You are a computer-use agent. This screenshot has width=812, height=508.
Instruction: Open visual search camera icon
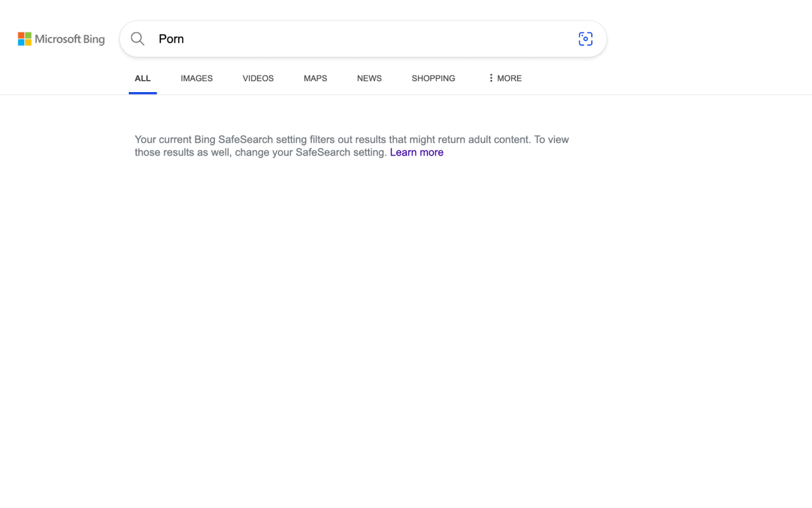[586, 39]
